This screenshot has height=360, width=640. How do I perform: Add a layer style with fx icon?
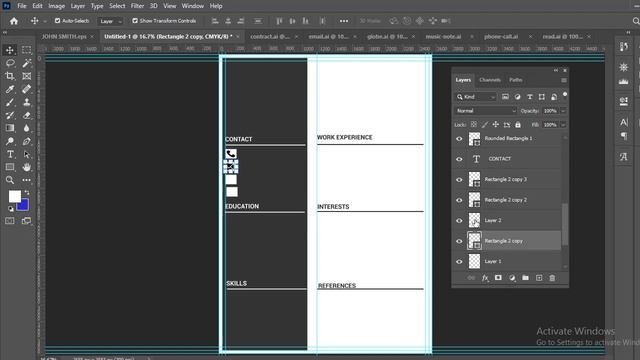click(485, 278)
